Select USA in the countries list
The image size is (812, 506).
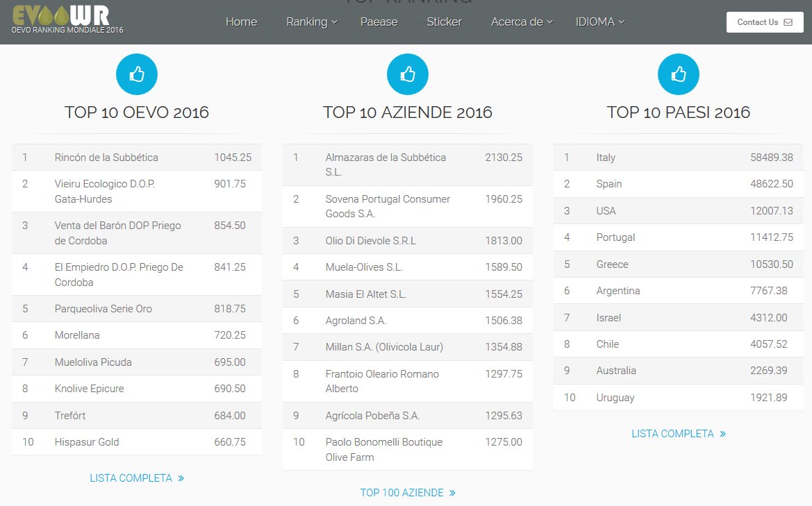(679, 210)
